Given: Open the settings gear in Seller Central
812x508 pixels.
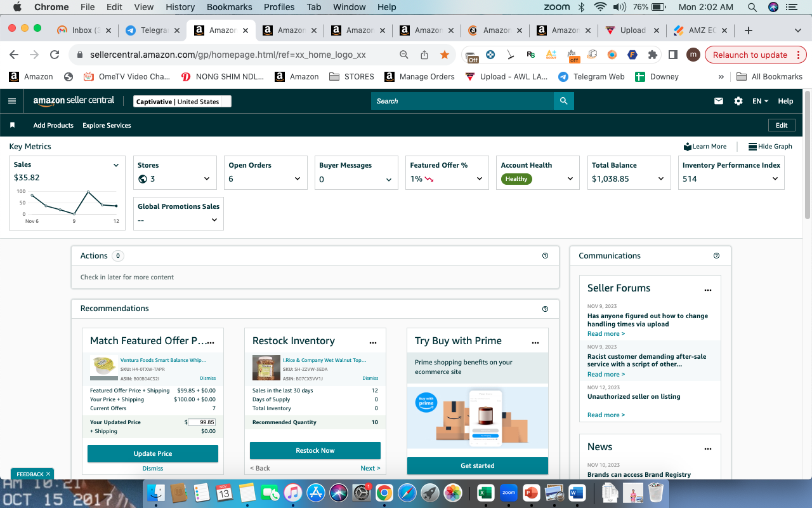Looking at the screenshot, I should [738, 101].
